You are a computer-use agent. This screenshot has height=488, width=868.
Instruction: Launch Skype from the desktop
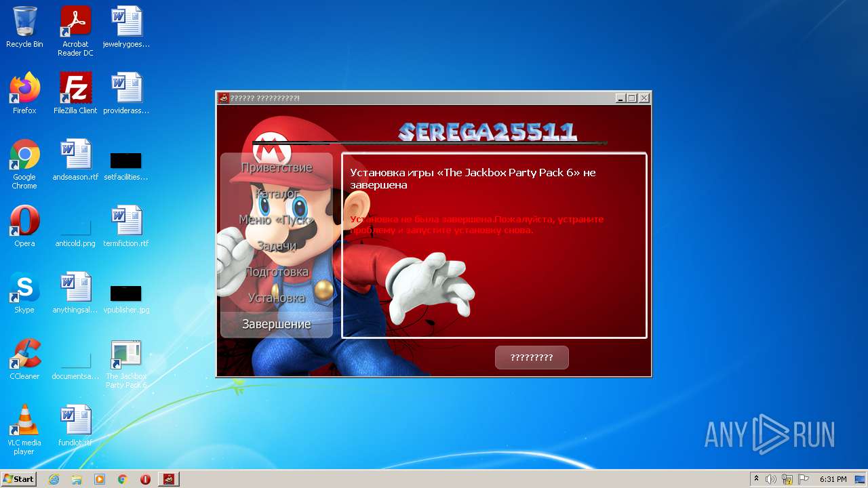coord(24,292)
